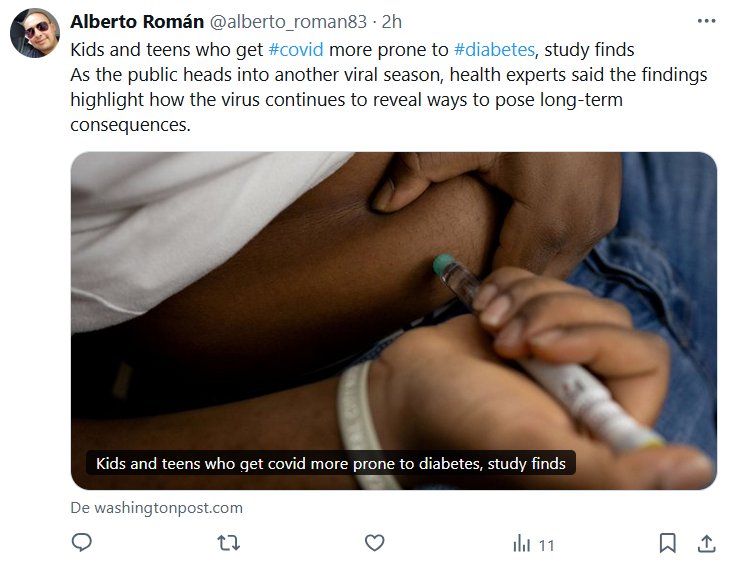Repost this tweet using the retweet icon

tap(229, 543)
